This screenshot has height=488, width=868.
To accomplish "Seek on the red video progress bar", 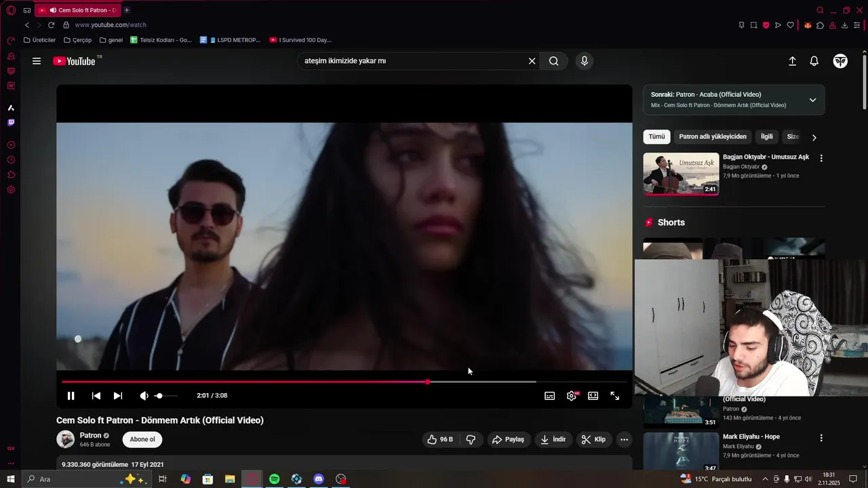I will click(344, 382).
